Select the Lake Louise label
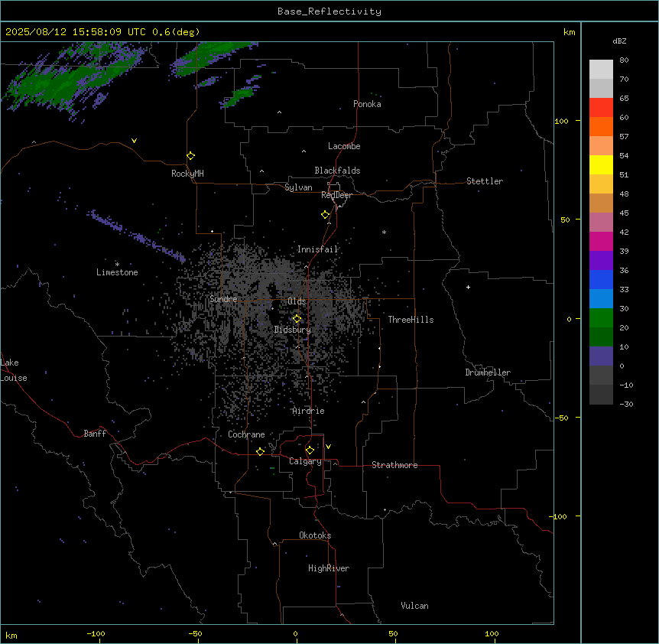Image resolution: width=659 pixels, height=644 pixels. point(14,370)
